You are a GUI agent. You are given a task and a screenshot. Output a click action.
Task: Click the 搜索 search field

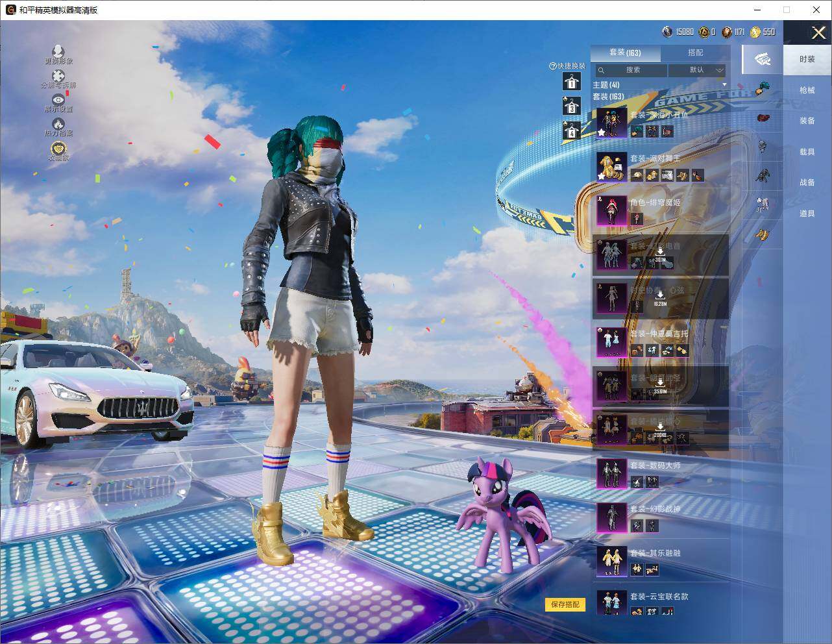click(x=631, y=70)
